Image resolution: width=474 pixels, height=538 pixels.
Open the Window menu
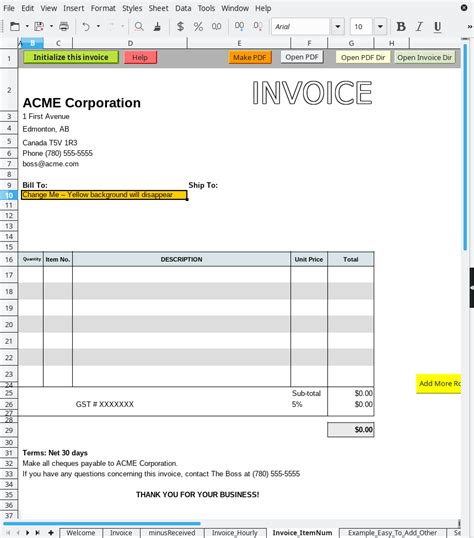235,8
